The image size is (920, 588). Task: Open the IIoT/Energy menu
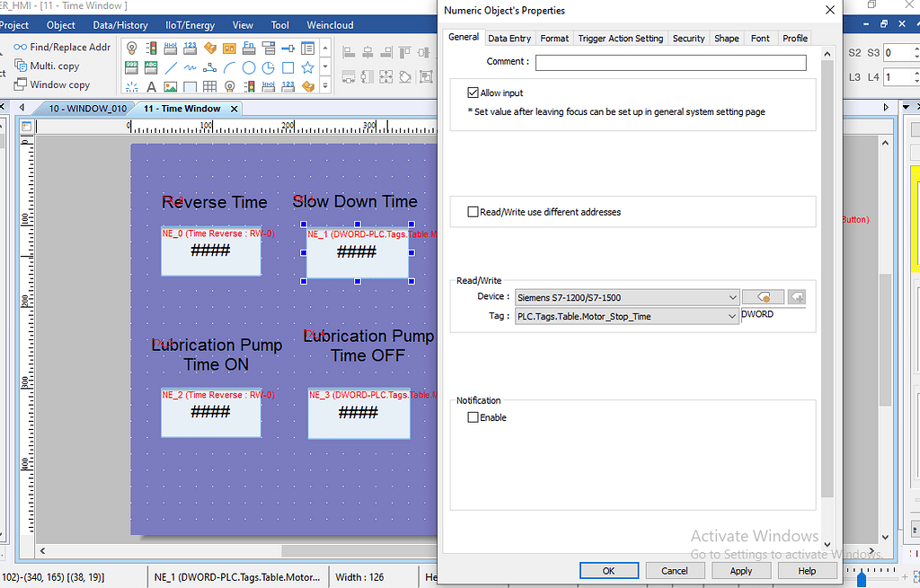point(190,25)
